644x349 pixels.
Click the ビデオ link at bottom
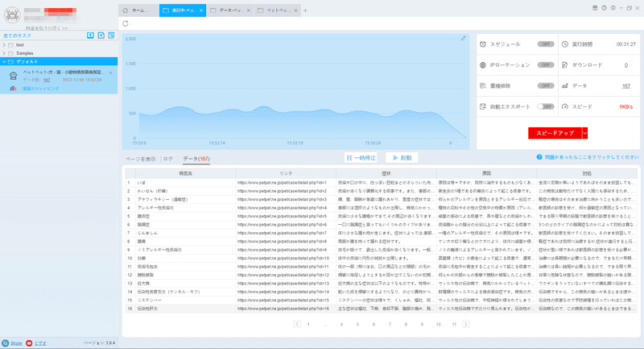pos(40,343)
